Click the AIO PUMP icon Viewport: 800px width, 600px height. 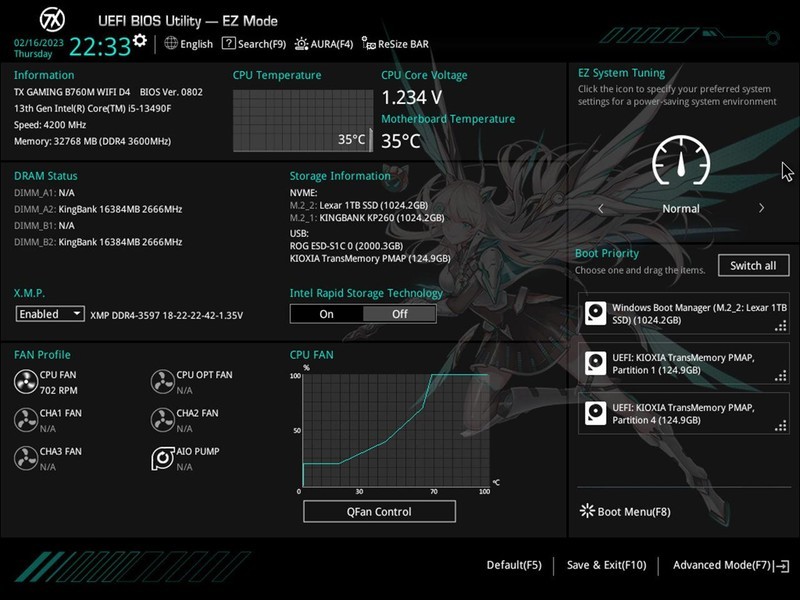[163, 459]
